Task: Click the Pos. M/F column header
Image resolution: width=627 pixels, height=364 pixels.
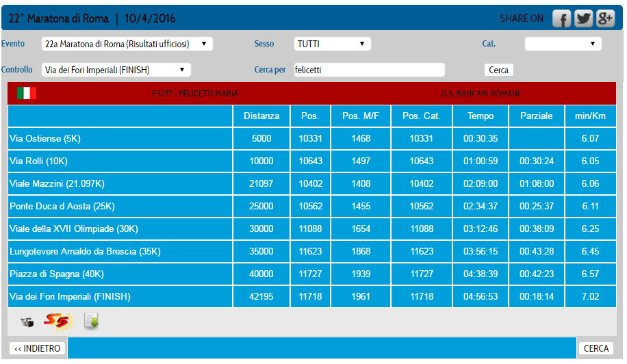Action: 360,116
